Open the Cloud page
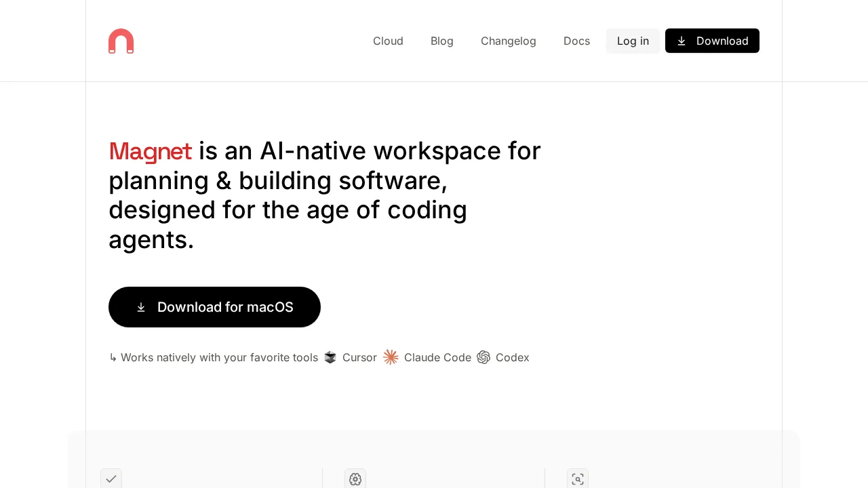 [388, 41]
